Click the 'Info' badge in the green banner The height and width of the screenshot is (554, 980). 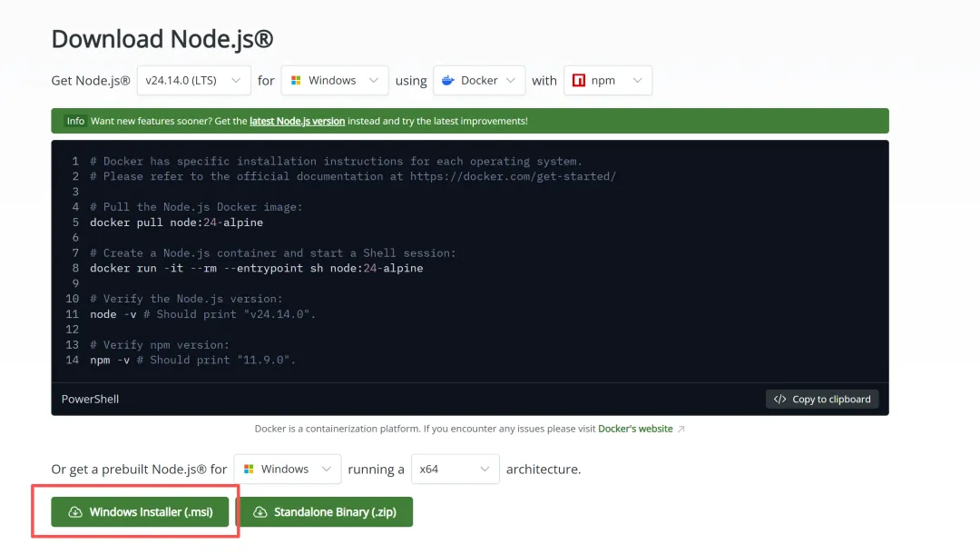75,122
